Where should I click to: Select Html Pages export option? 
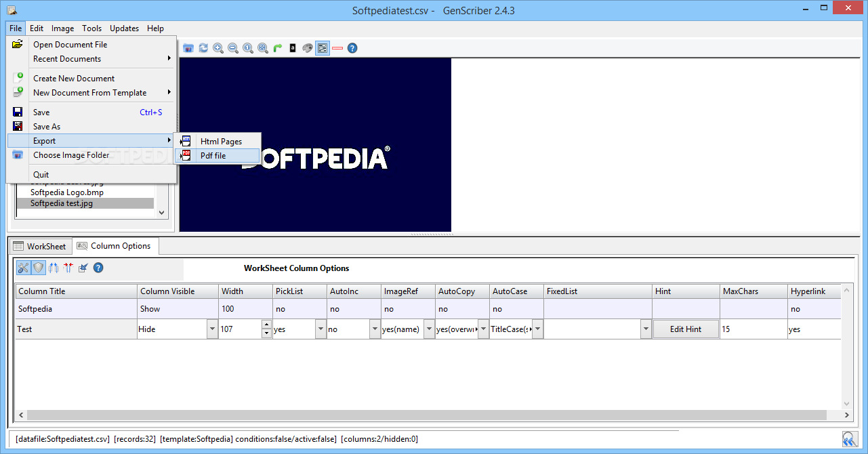pos(217,141)
